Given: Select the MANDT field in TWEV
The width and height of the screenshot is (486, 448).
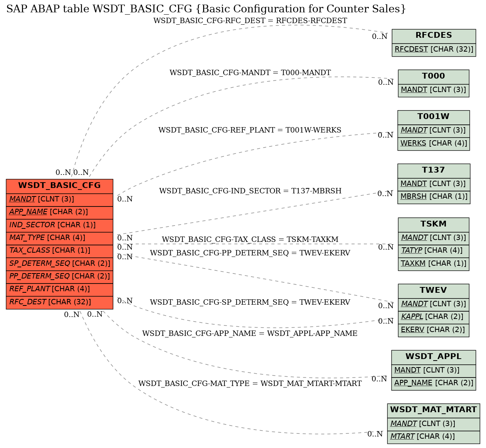Looking at the screenshot, I should click(434, 304).
